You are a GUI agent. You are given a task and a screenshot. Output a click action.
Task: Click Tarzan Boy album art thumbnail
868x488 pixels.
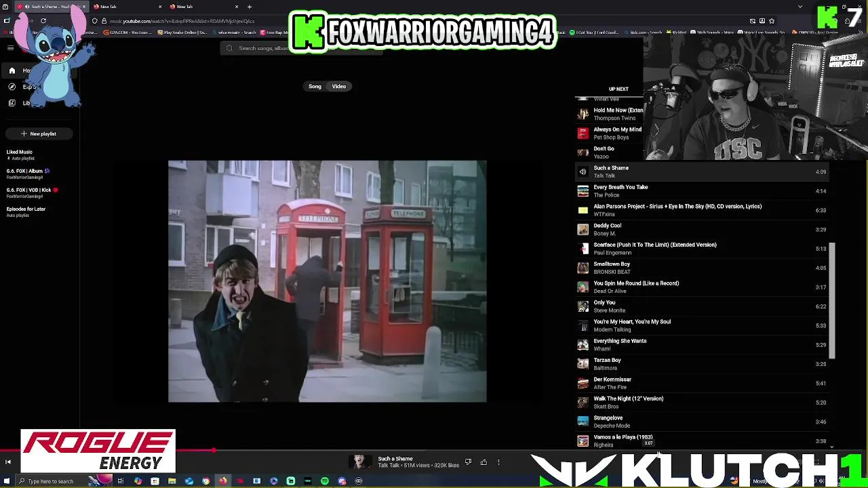[583, 364]
